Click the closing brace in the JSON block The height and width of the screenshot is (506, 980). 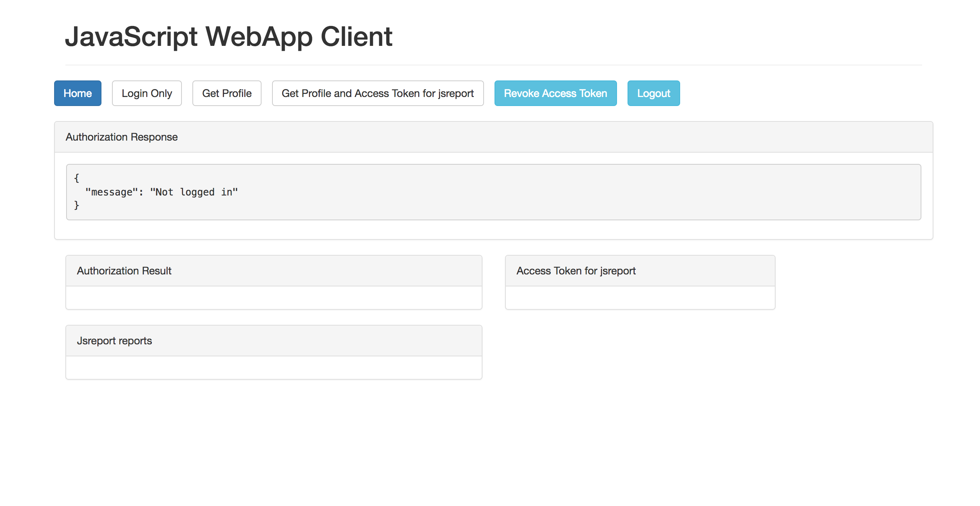[76, 206]
